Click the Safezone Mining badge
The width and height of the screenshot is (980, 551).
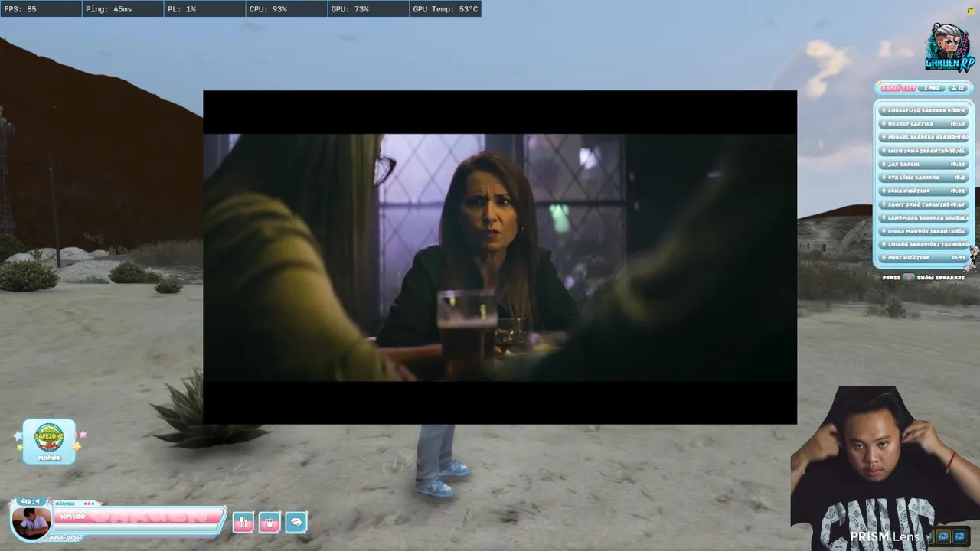click(49, 441)
